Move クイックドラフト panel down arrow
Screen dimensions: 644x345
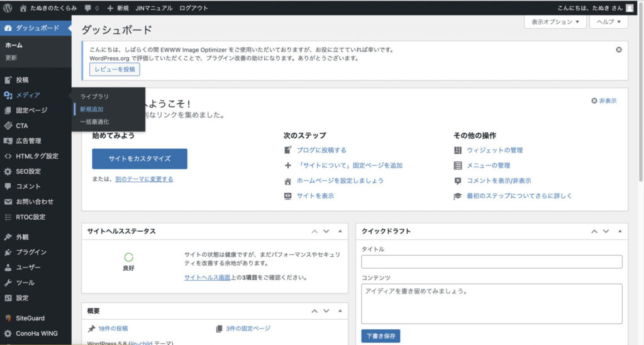click(606, 232)
